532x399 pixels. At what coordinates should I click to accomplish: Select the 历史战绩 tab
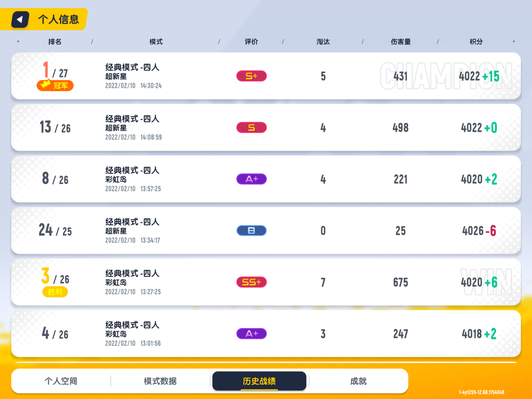coord(259,381)
